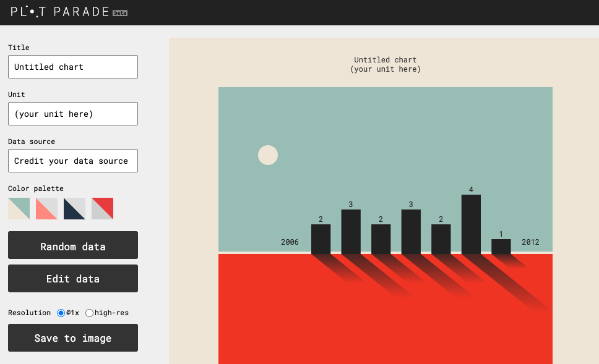Generate chart with Random data button
The image size is (599, 364).
(x=73, y=245)
